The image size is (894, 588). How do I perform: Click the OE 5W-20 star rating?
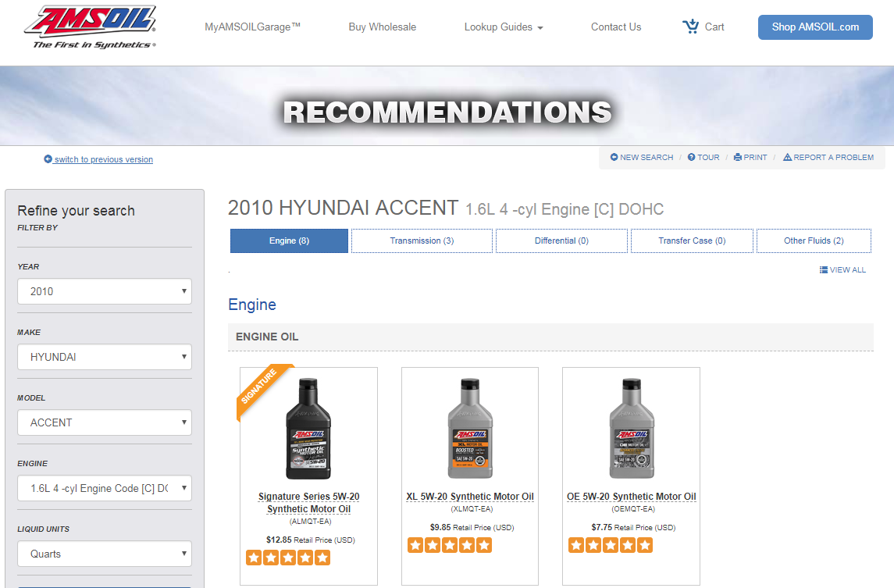coord(611,545)
